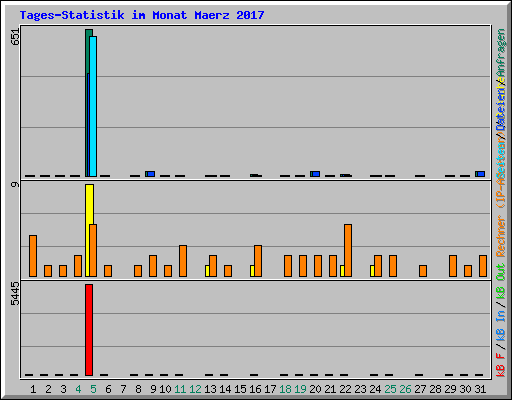Click the orange bar on day 11

pos(183,261)
